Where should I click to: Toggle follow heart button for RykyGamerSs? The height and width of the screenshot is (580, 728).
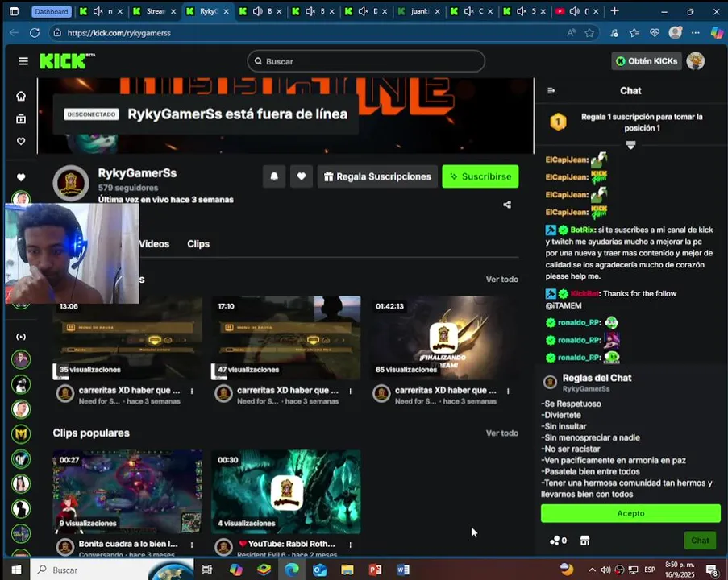tap(302, 176)
